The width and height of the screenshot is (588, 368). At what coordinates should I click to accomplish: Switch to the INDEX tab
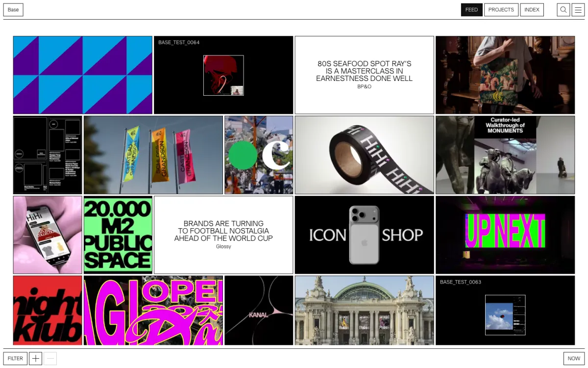[x=532, y=10]
